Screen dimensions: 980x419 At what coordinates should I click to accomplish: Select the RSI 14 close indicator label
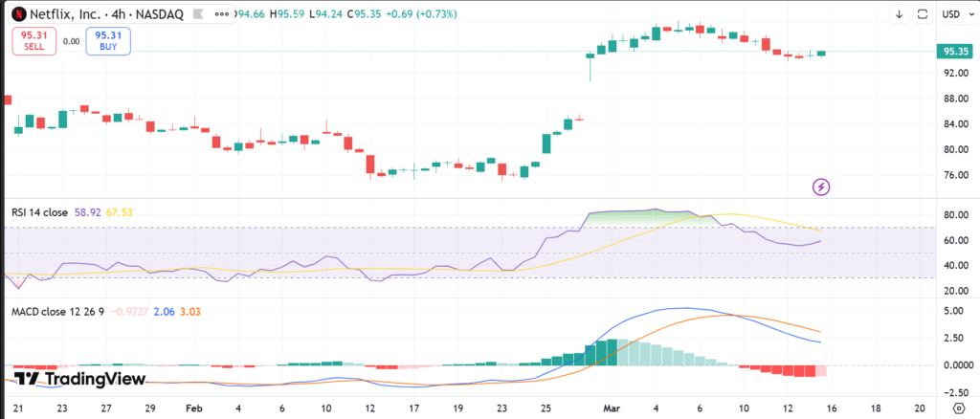coord(39,212)
